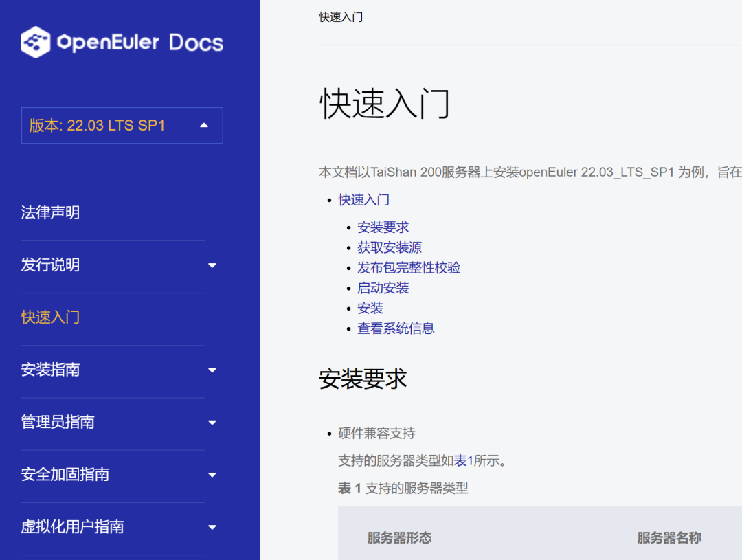Expand the 发行说明 section chevron
This screenshot has width=742, height=560.
click(212, 265)
